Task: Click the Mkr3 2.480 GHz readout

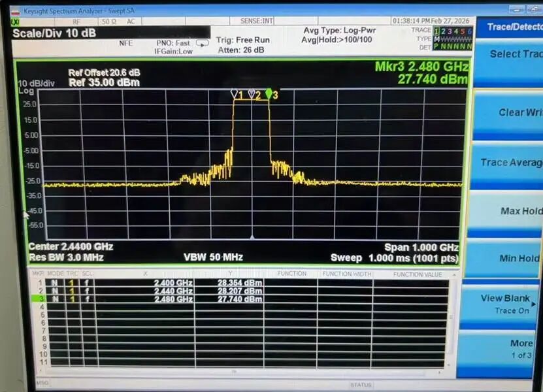Action: (x=422, y=67)
